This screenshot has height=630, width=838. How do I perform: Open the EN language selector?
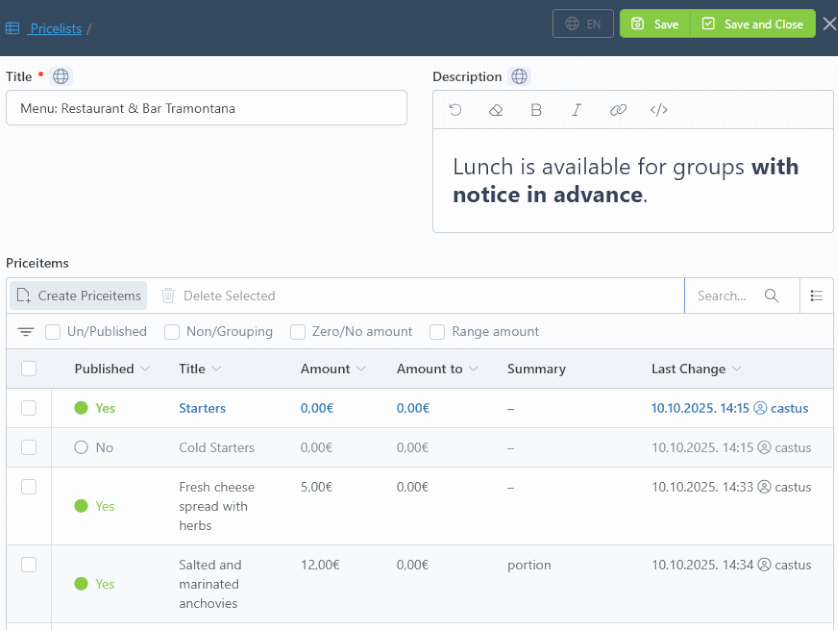583,24
